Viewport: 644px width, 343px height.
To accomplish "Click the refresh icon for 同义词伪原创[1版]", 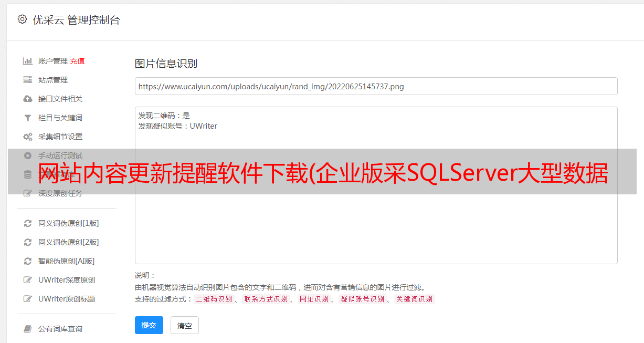I will (x=28, y=223).
